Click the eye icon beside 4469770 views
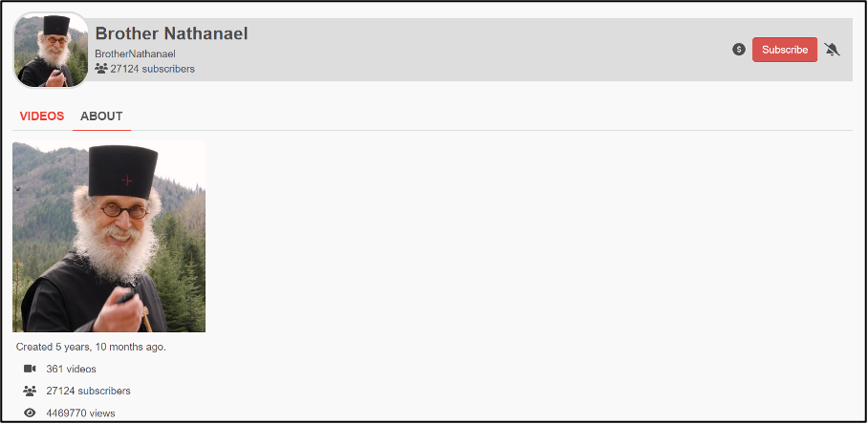The width and height of the screenshot is (868, 424). (x=30, y=413)
